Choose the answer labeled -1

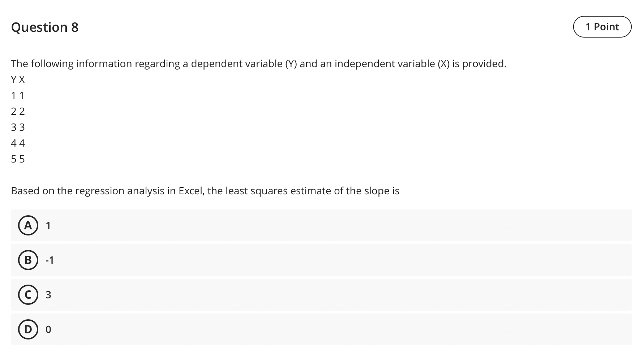click(x=50, y=260)
